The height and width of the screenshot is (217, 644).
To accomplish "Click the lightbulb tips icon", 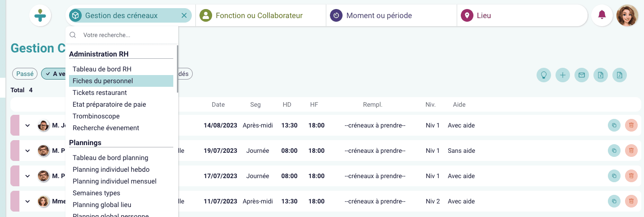I will point(544,75).
